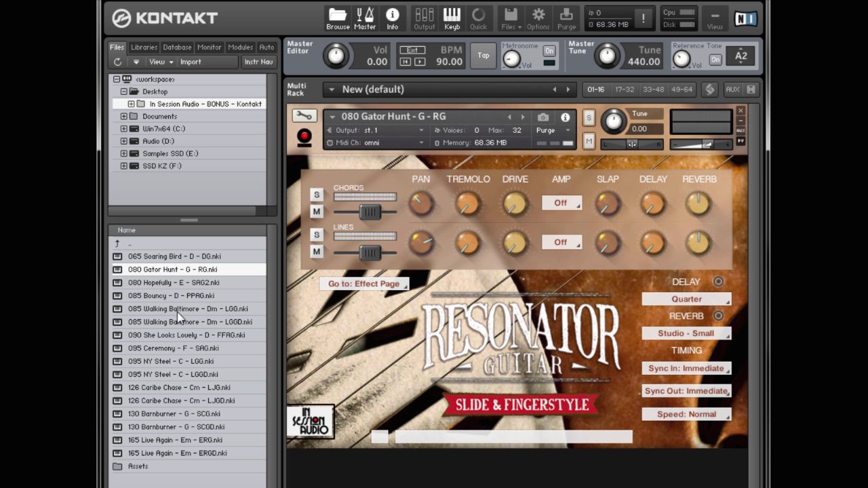The width and height of the screenshot is (868, 488).
Task: Select previous instrument arrow in header
Action: (x=509, y=117)
